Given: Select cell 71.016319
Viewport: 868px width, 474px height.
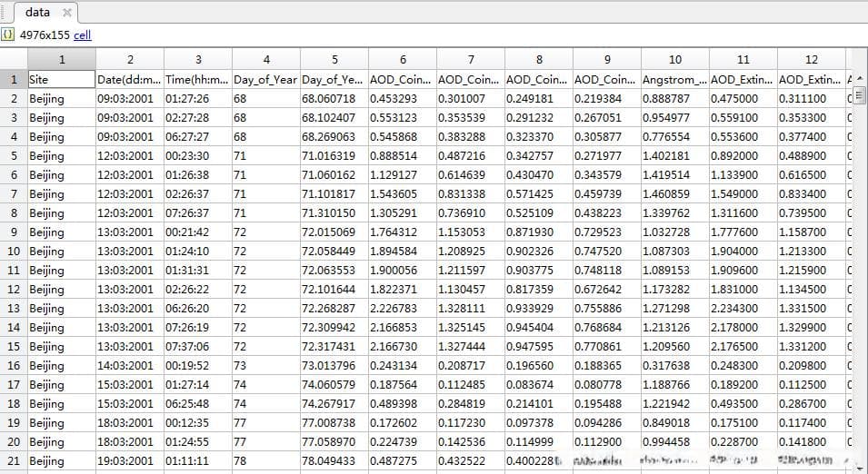Looking at the screenshot, I should click(334, 156).
